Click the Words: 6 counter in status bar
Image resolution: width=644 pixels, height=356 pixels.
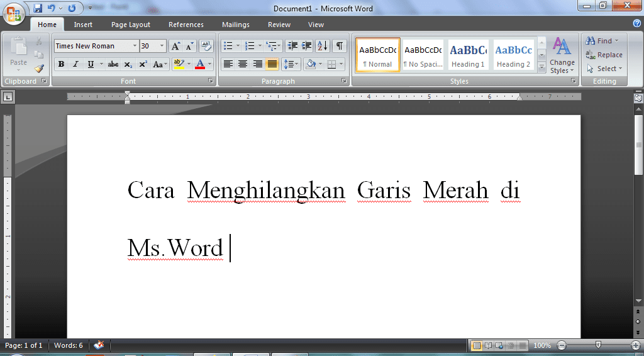click(68, 345)
